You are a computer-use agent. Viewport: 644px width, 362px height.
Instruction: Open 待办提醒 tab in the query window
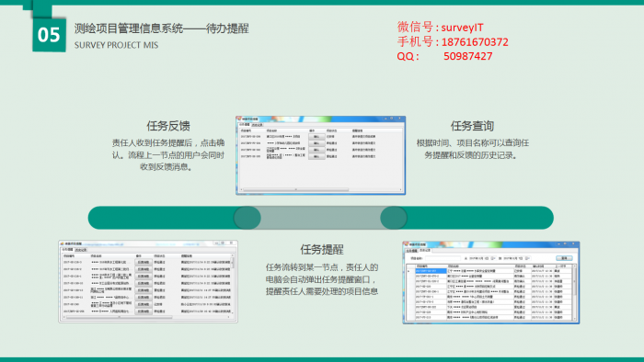click(412, 251)
